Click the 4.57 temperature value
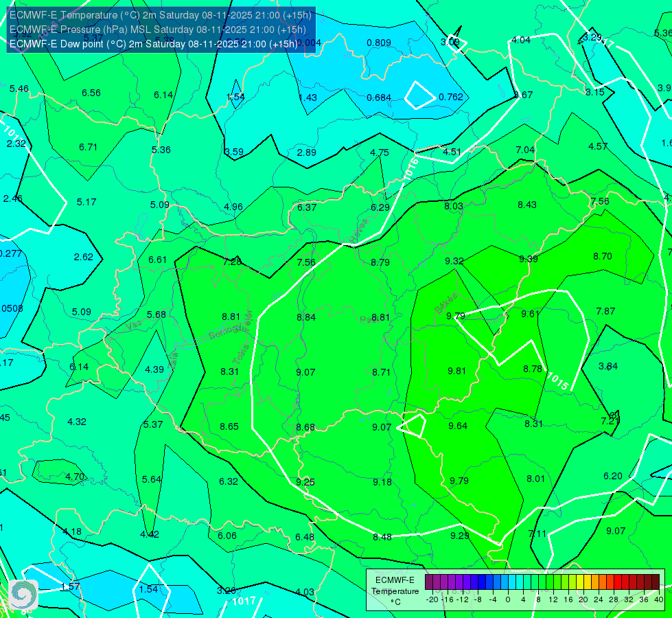 click(598, 147)
